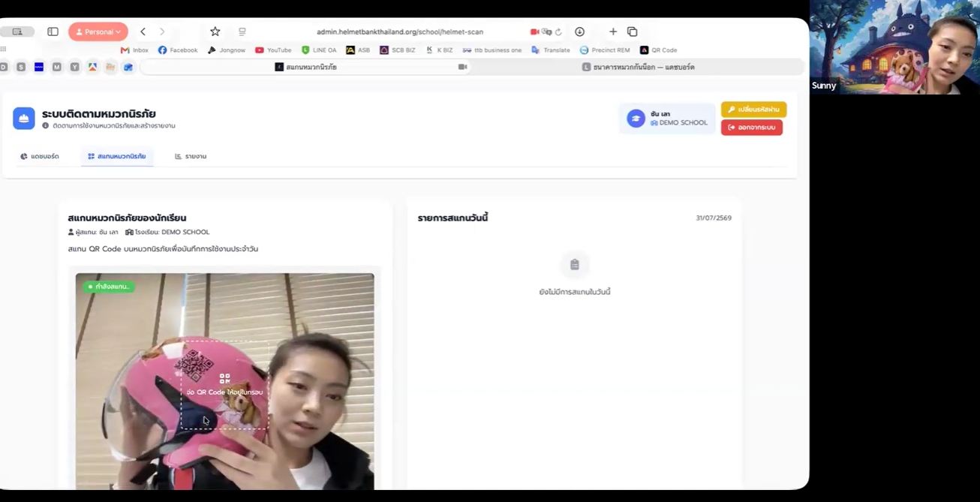The height and width of the screenshot is (502, 980).
Task: Open the Personal profile dropdown
Action: pyautogui.click(x=98, y=32)
